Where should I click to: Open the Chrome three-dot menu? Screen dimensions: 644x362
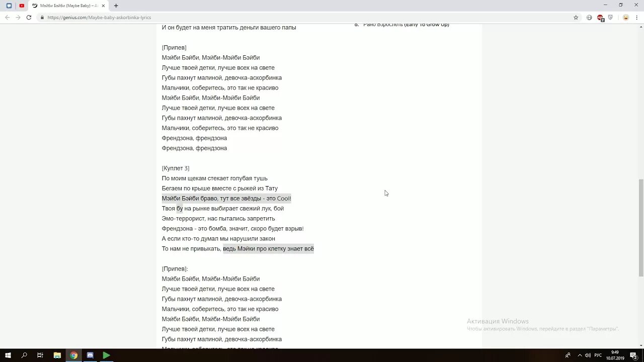[636, 17]
